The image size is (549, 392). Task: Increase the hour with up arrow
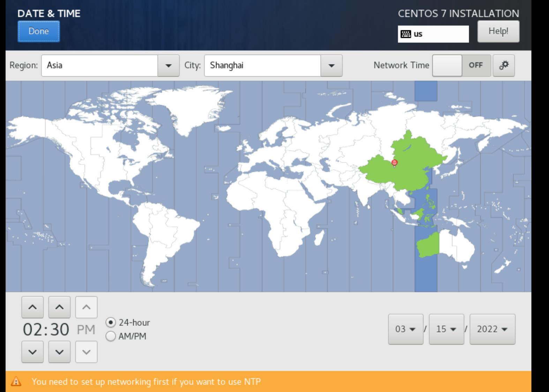coord(32,307)
